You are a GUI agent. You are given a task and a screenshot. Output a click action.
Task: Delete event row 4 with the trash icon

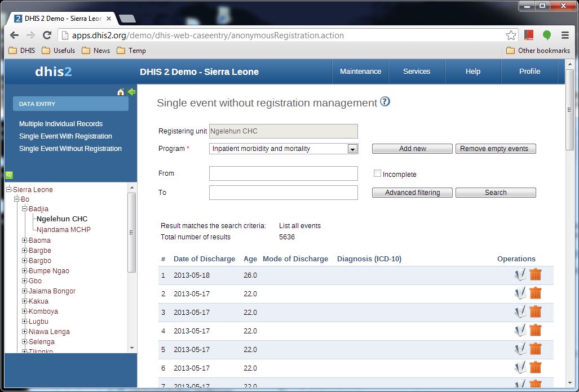point(536,331)
